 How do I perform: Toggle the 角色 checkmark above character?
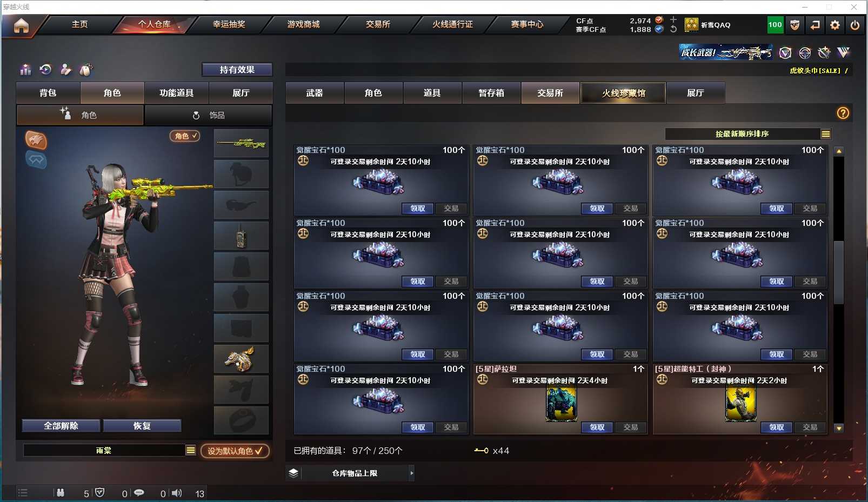[x=185, y=136]
